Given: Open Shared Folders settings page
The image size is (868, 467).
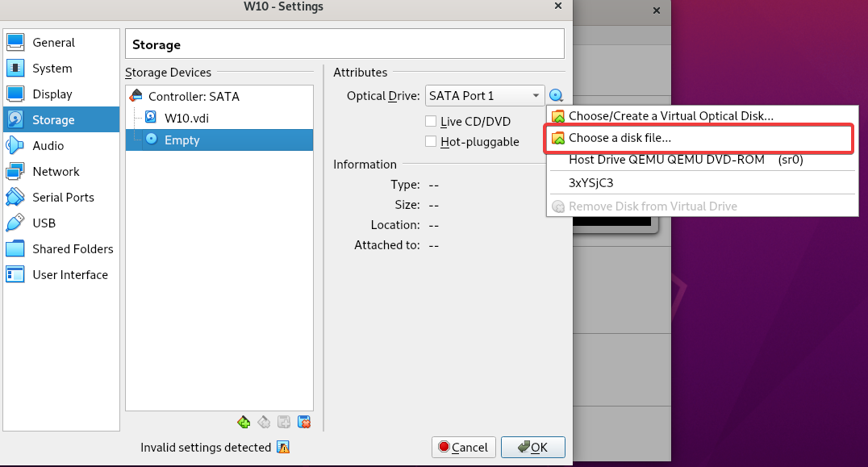Looking at the screenshot, I should tap(61, 249).
